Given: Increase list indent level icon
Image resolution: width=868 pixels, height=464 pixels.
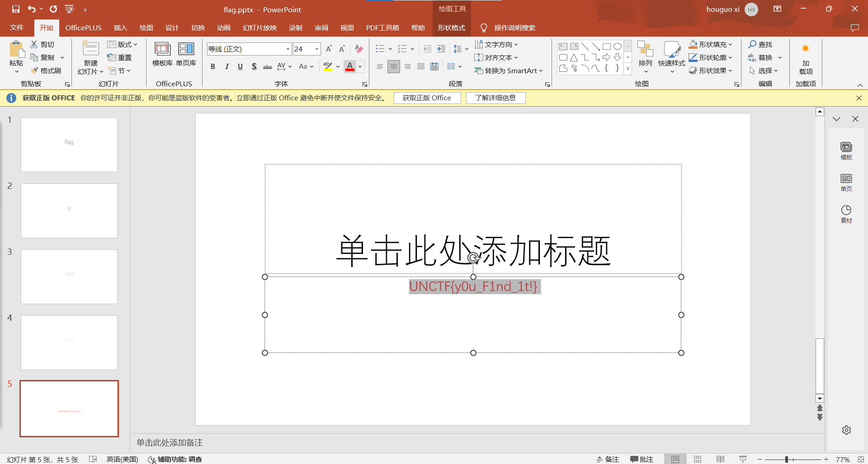Looking at the screenshot, I should (x=441, y=49).
